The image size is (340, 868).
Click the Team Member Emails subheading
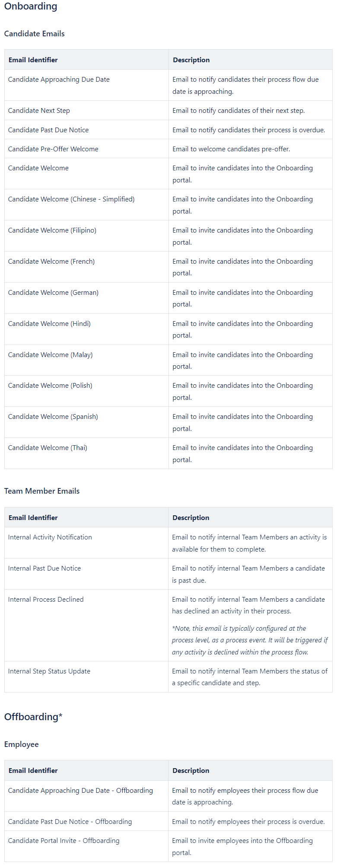tap(42, 491)
